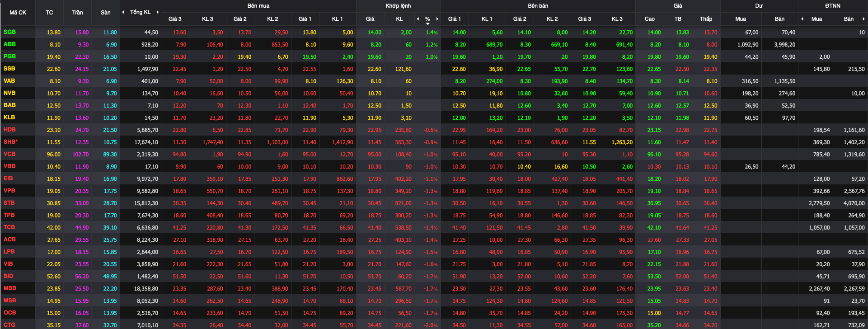Open stock symbol HDB
The height and width of the screenshot is (329, 868).
tap(9, 130)
